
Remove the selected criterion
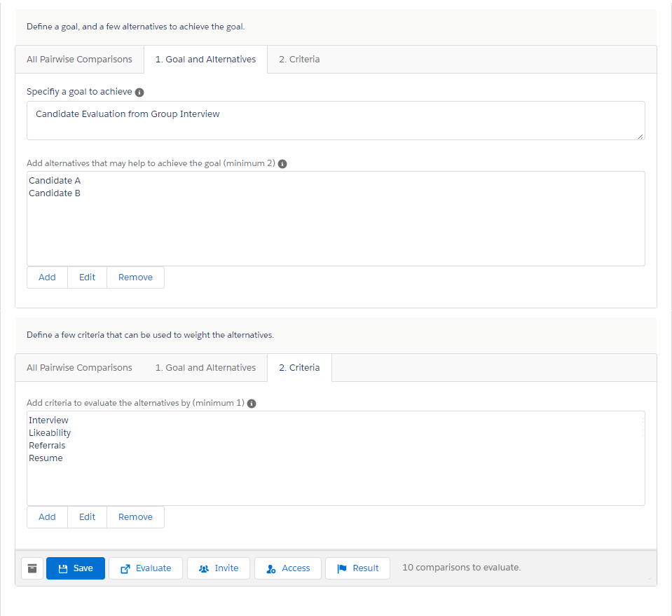point(135,517)
